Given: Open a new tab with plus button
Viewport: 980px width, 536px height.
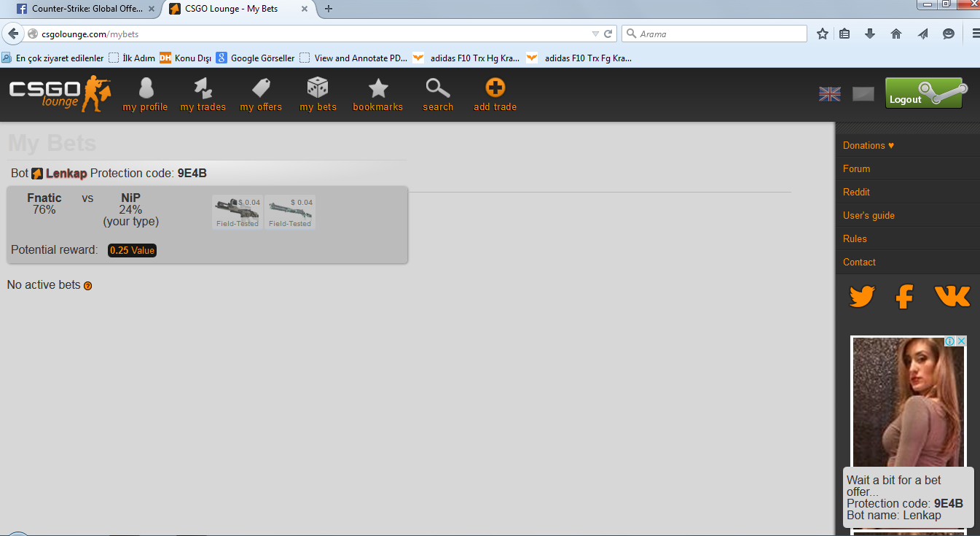Looking at the screenshot, I should [329, 9].
